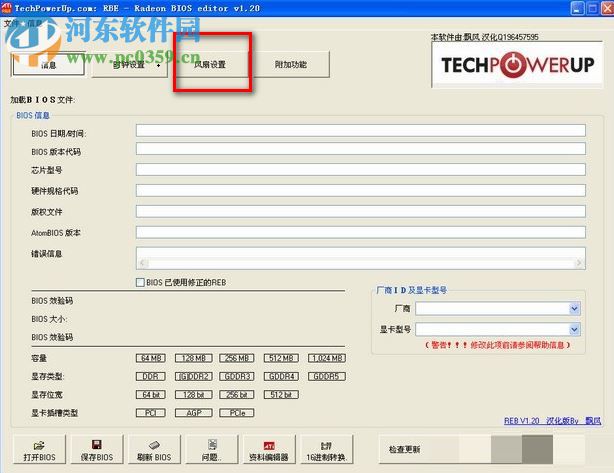Select the 512 bit bus width indicator
This screenshot has height=473, width=614.
tap(281, 395)
